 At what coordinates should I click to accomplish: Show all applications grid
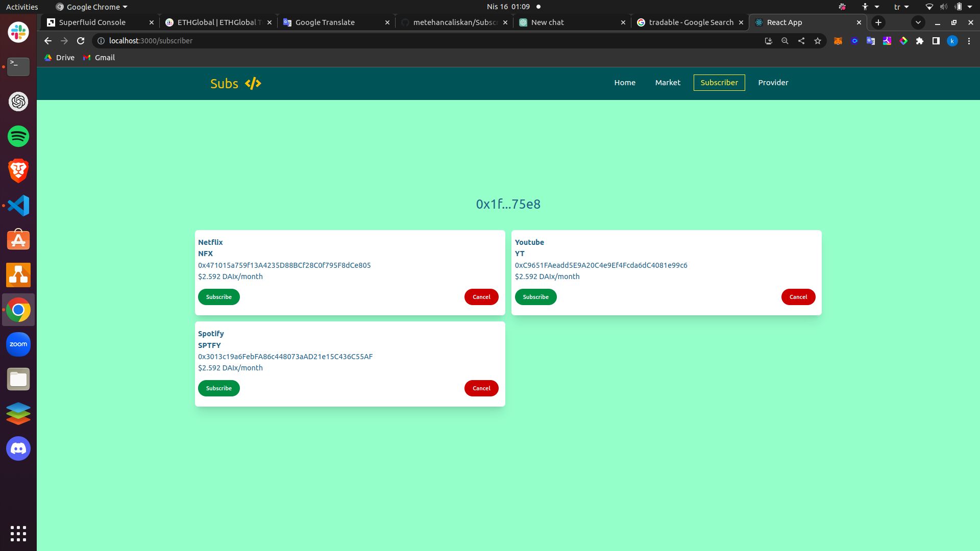pos(18,533)
